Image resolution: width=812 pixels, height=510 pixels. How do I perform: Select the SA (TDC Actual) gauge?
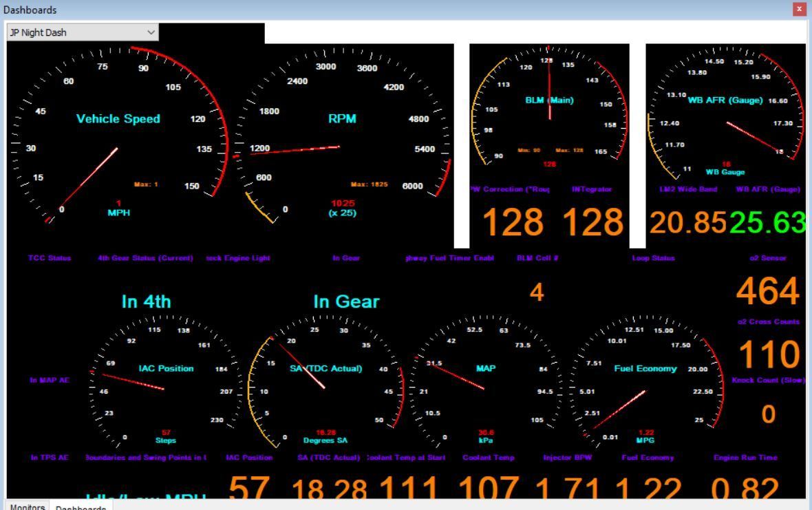(x=325, y=379)
